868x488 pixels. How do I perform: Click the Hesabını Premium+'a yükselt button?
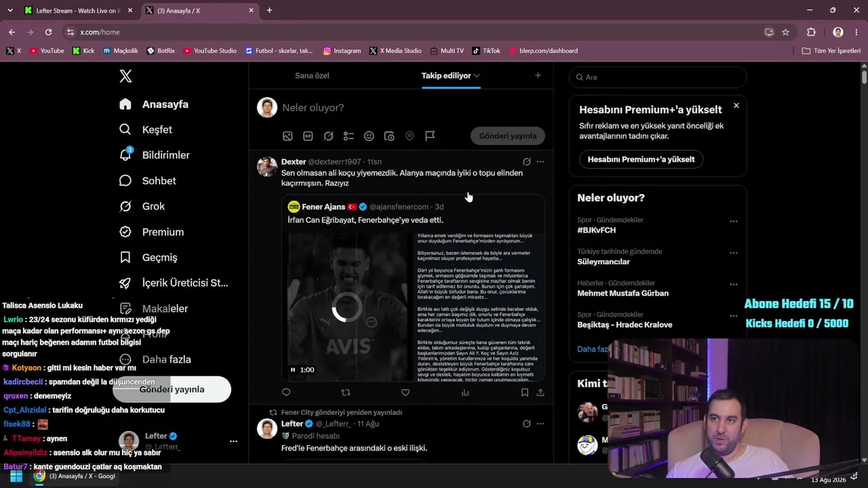(x=641, y=159)
